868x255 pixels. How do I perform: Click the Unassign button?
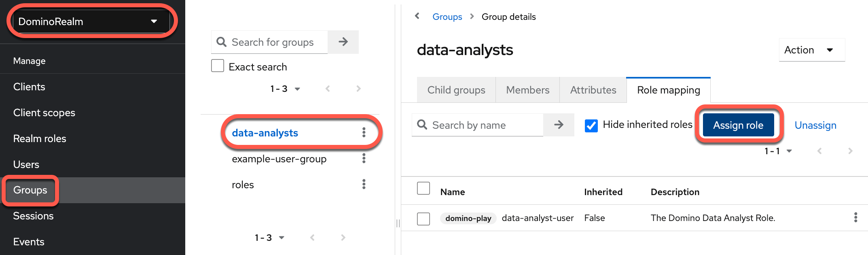[x=815, y=125]
